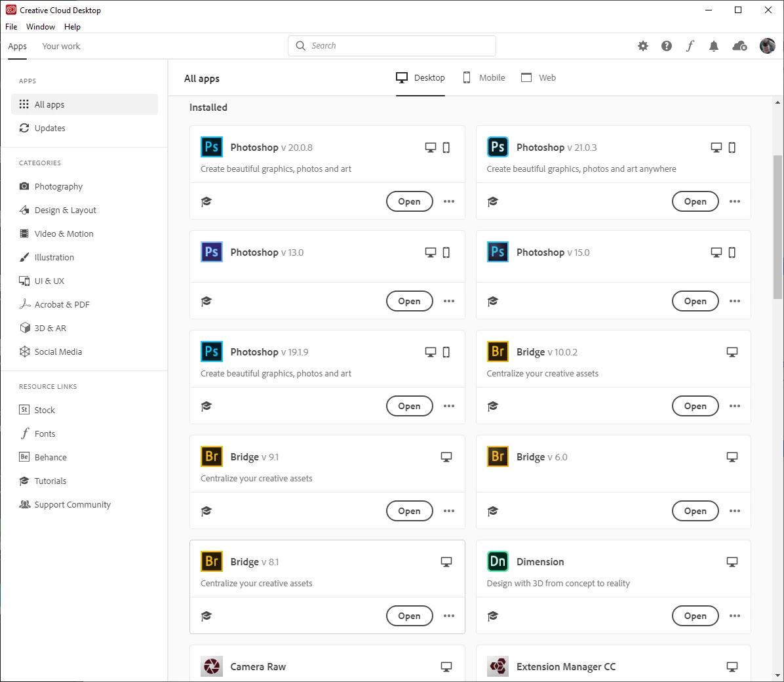Go to Updates in the sidebar
The image size is (784, 682).
tap(85, 128)
